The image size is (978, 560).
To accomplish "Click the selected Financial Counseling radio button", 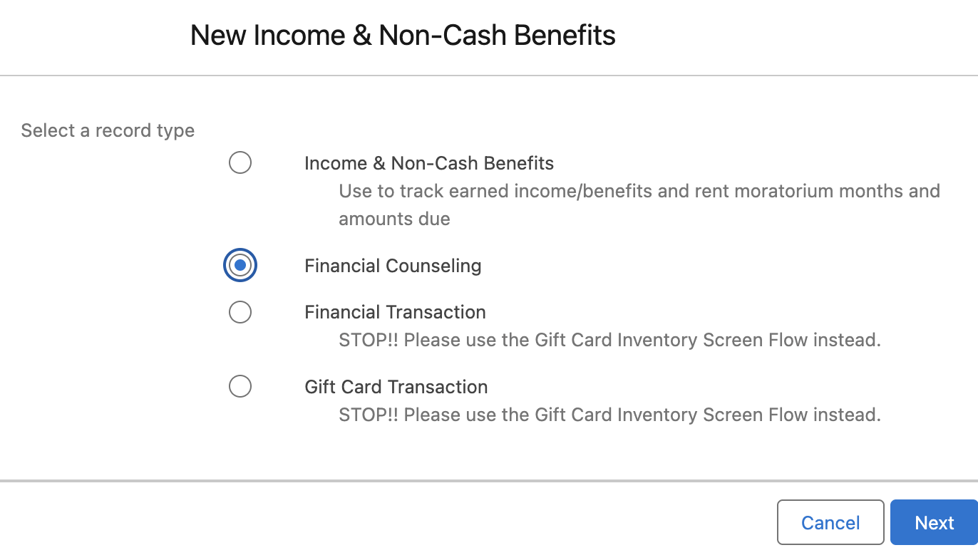I will pos(240,266).
